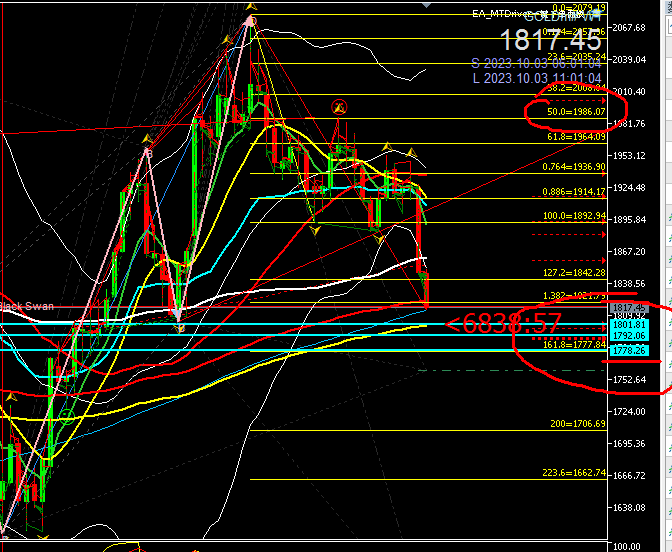Click the L 2023.10.03 11:01:04 timestamp
672x552 pixels.
tap(537, 78)
